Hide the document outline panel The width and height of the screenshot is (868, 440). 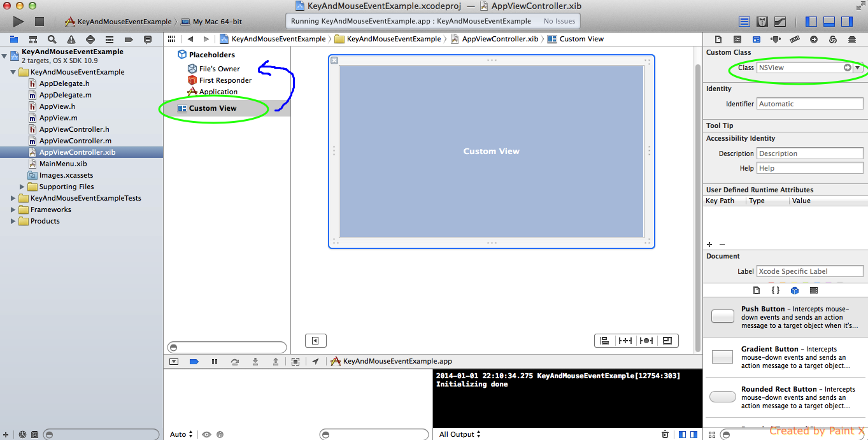315,341
